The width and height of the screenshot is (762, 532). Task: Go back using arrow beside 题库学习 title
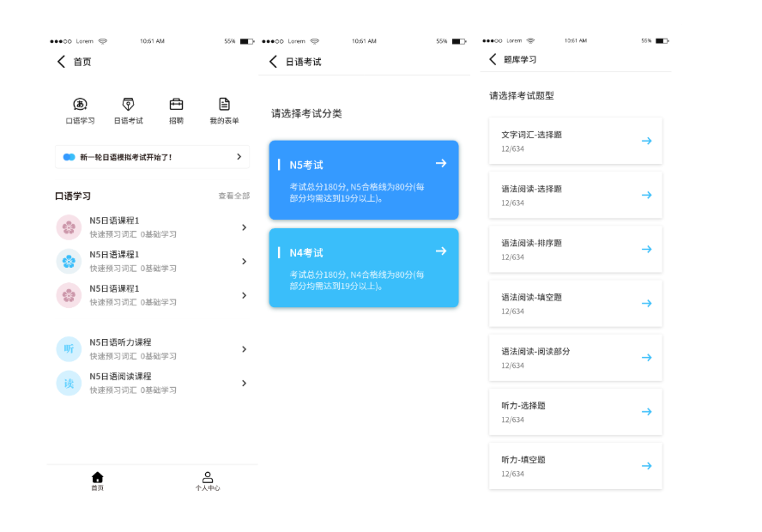493,59
